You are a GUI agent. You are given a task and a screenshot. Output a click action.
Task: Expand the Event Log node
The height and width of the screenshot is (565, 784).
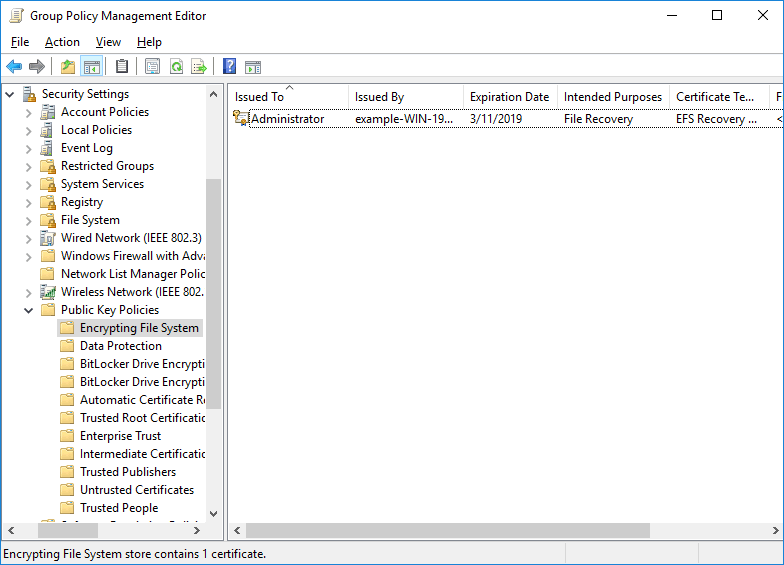pyautogui.click(x=28, y=149)
